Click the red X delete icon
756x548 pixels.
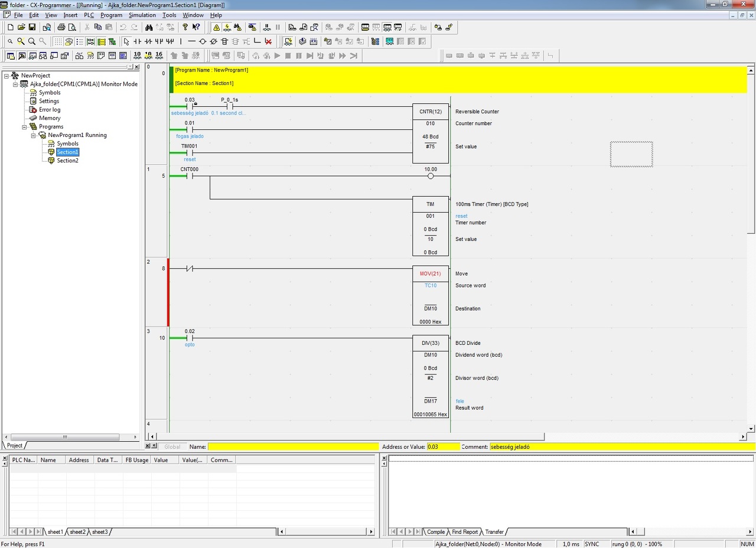click(268, 41)
